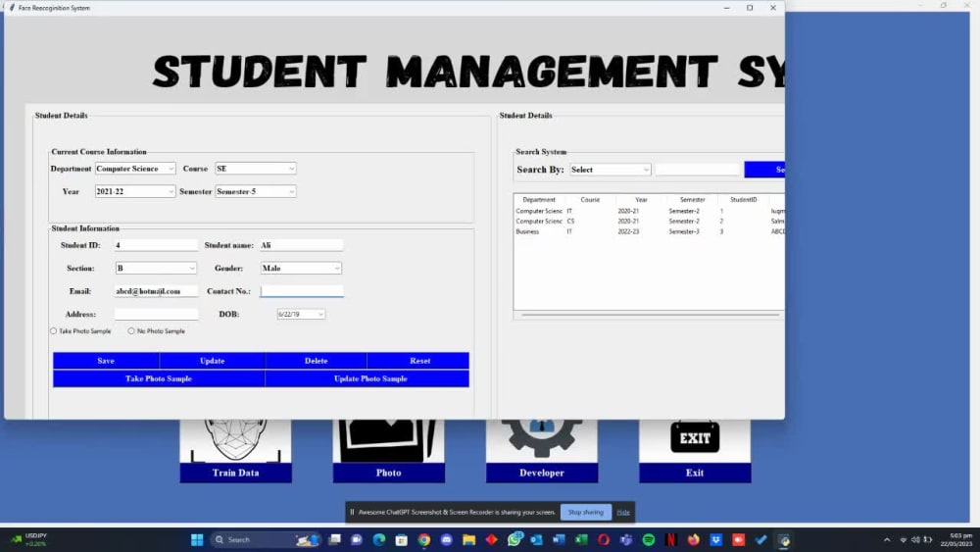
Task: Click the Email input field
Action: coord(156,291)
